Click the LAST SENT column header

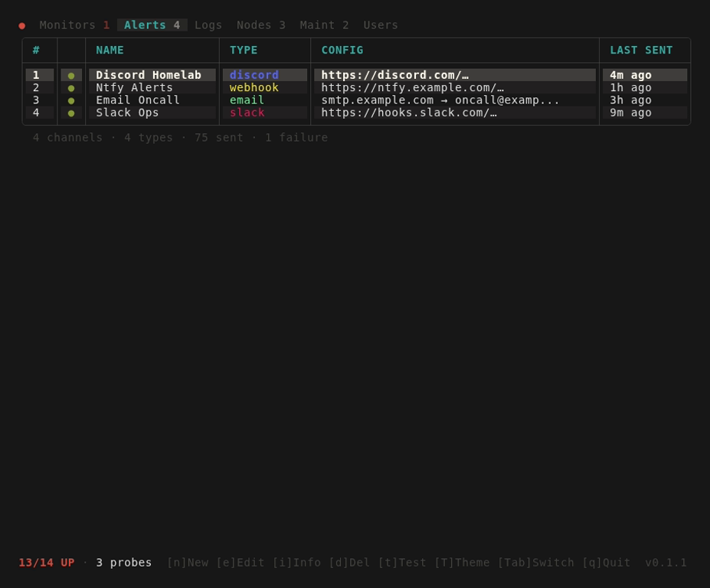pos(641,51)
